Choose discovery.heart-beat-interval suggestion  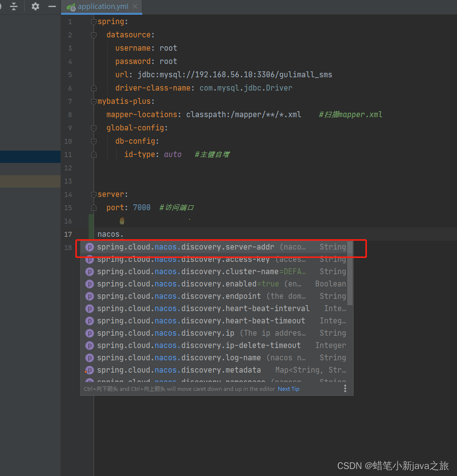pos(214,309)
